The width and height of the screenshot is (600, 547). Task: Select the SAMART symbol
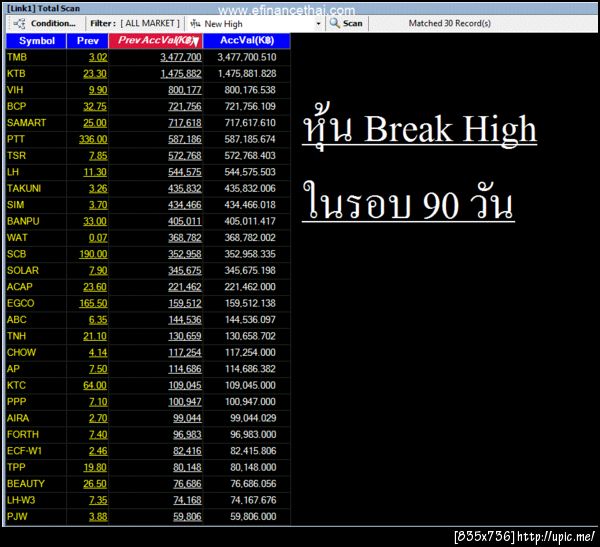(x=26, y=123)
